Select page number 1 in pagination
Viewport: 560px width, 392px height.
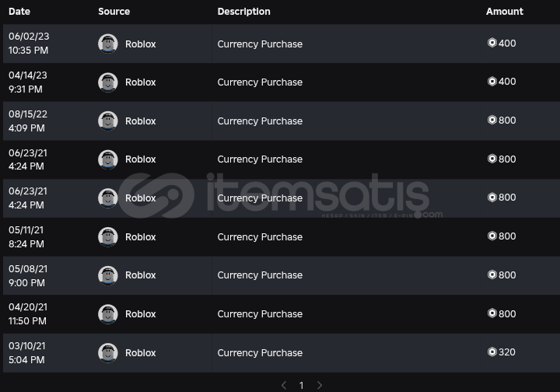pyautogui.click(x=302, y=386)
